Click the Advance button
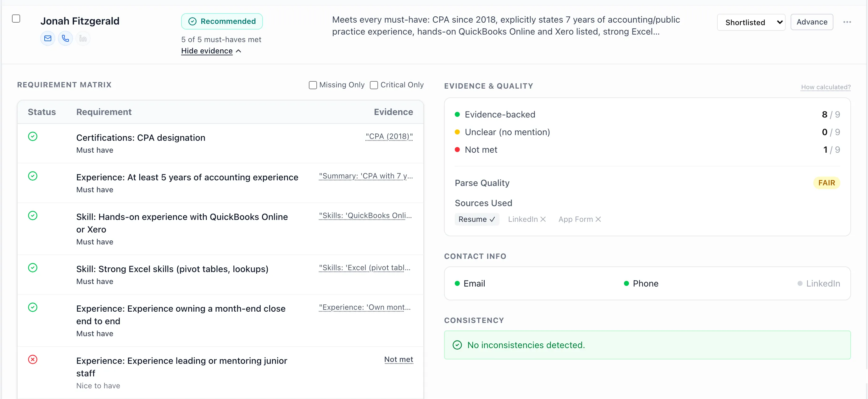 point(812,22)
